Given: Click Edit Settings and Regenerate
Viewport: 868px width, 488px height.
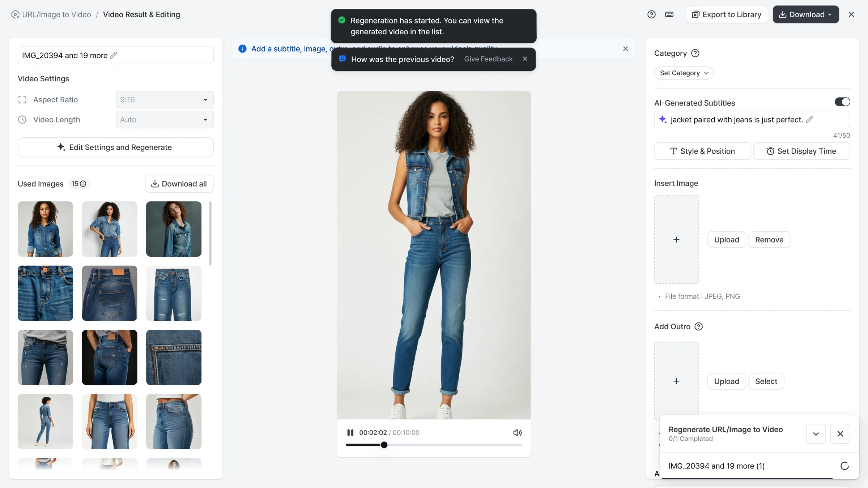Looking at the screenshot, I should (x=115, y=147).
